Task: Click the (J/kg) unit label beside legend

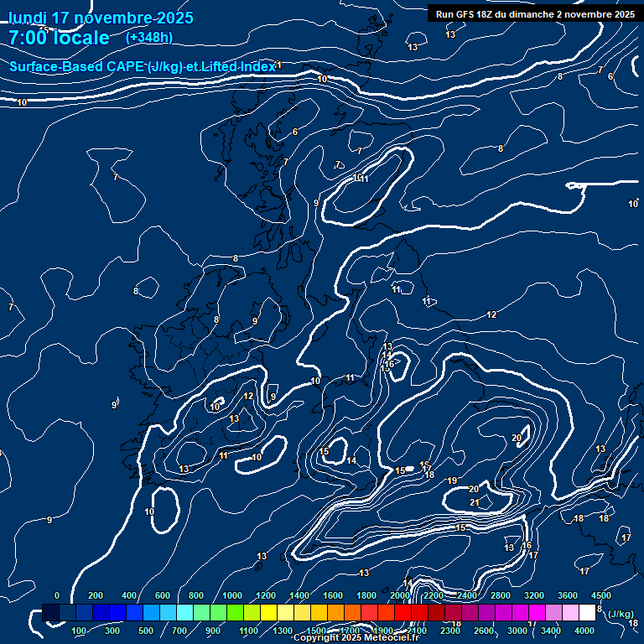Action: pyautogui.click(x=620, y=614)
